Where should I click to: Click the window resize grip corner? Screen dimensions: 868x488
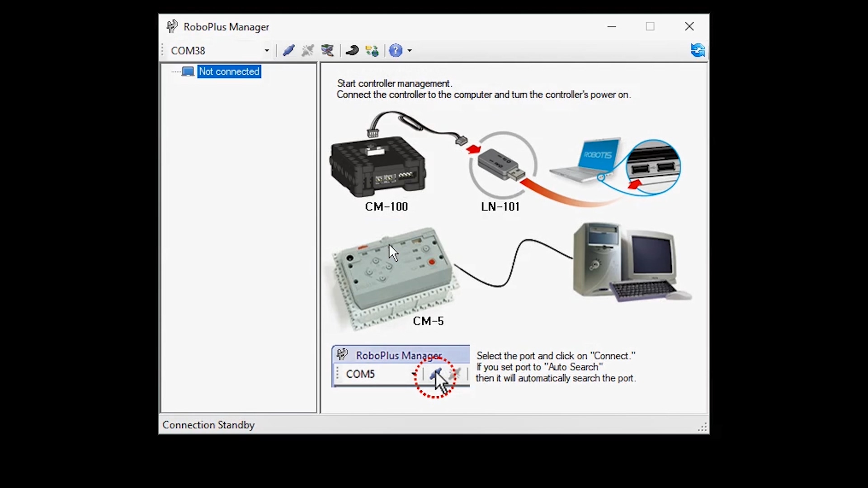703,427
